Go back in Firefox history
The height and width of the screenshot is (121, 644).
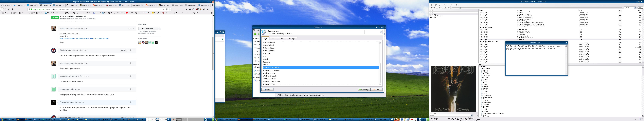click(2, 9)
